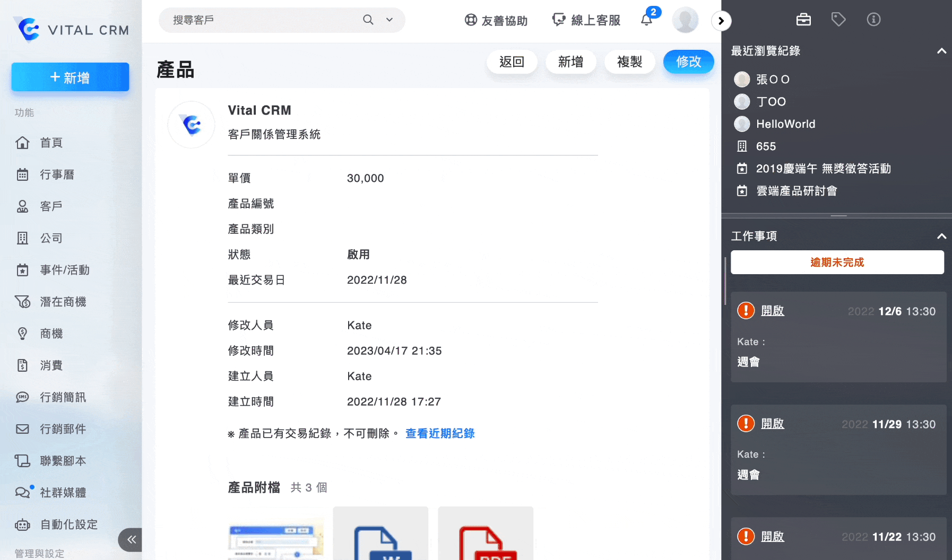Go to 首頁 in sidebar
Screen dimensions: 952x560
[x=51, y=143]
